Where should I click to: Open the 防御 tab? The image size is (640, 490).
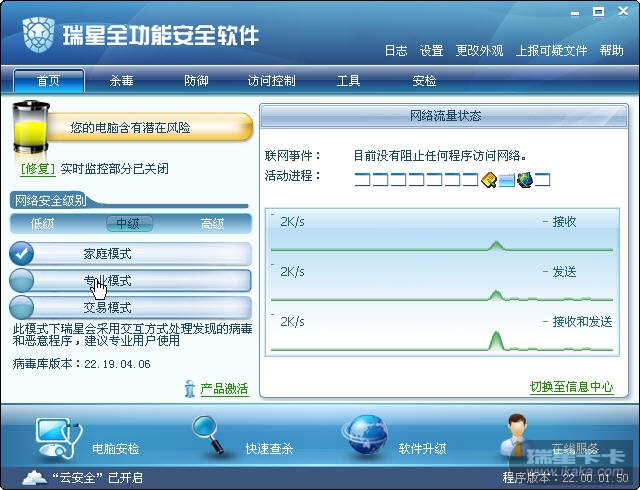[x=196, y=80]
